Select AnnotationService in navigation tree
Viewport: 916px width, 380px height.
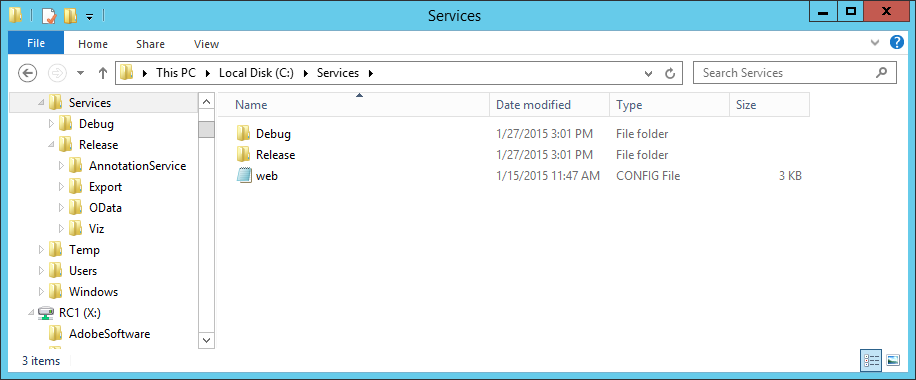point(137,166)
